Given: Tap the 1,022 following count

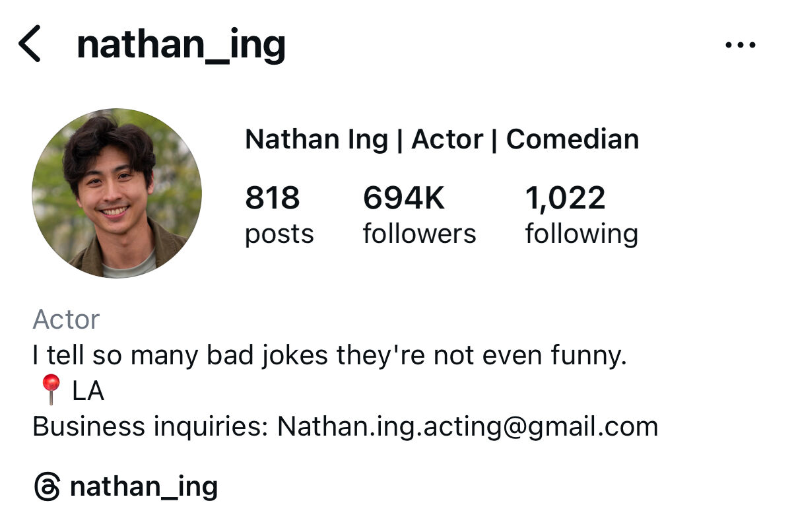Looking at the screenshot, I should (565, 199).
